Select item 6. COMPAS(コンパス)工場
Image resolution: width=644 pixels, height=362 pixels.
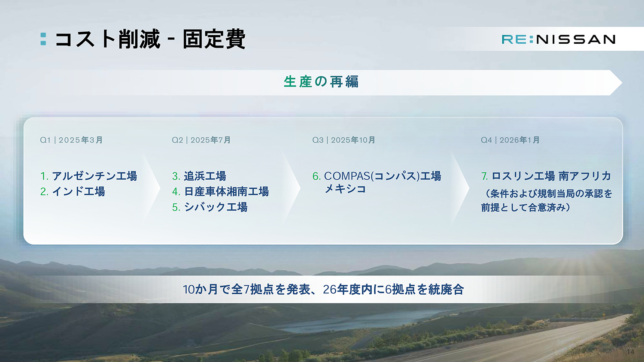[x=377, y=176]
